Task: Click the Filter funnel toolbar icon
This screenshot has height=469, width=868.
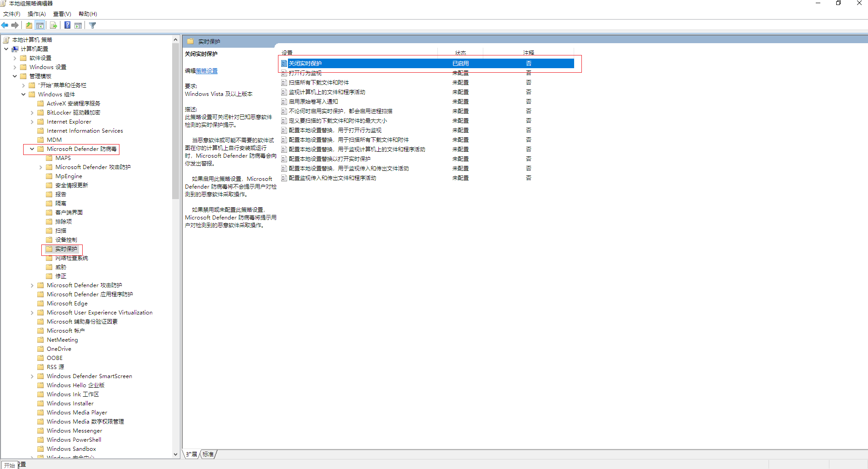Action: point(93,25)
